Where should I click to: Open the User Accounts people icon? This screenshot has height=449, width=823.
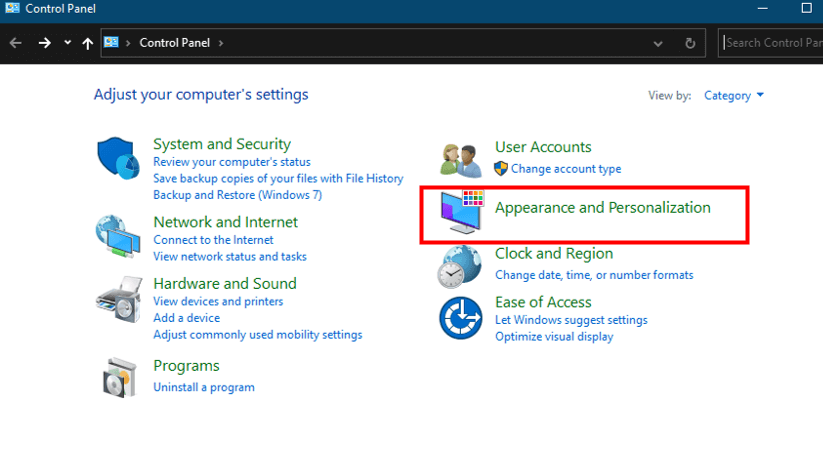pos(461,160)
